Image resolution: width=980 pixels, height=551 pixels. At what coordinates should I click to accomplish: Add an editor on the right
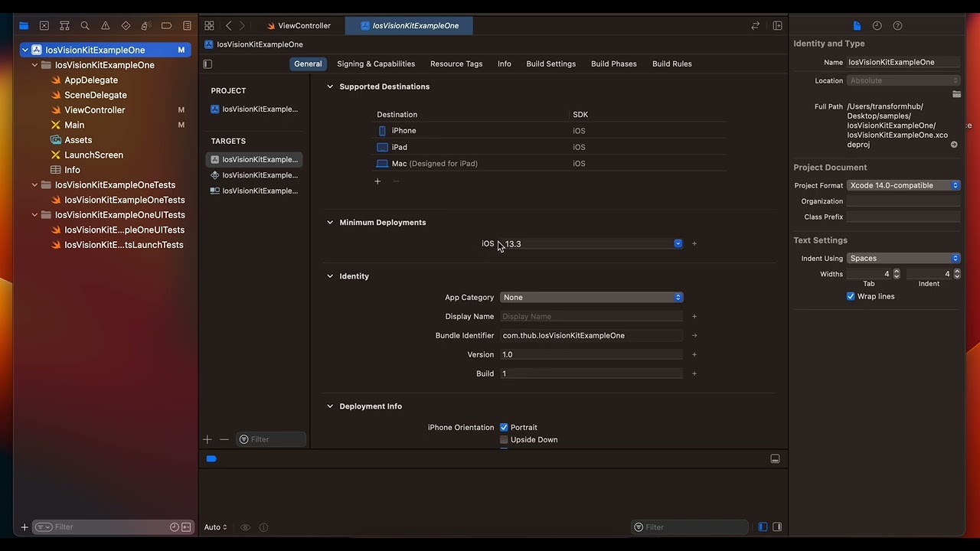(x=777, y=25)
